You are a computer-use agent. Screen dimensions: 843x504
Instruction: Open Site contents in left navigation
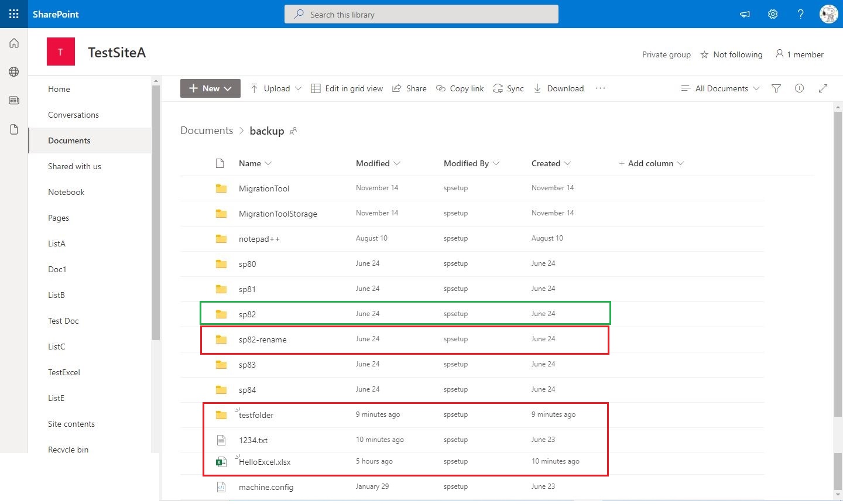click(71, 424)
